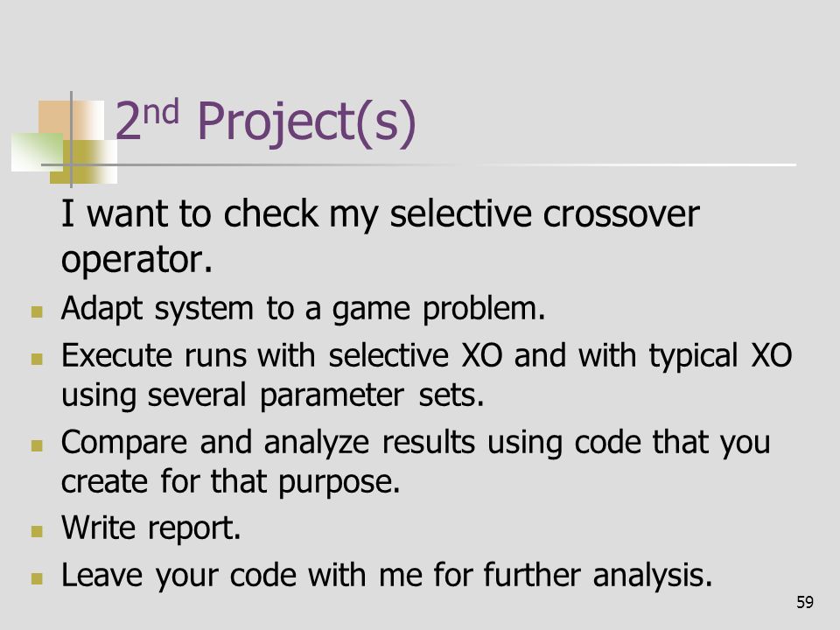Click the text 'create for that purpose.'

coord(231,482)
